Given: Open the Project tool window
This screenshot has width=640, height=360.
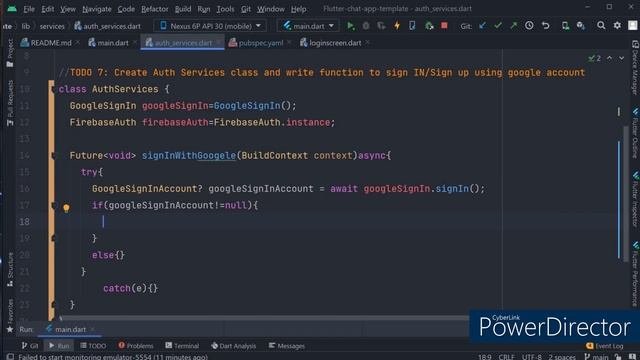Looking at the screenshot, I should [x=10, y=53].
